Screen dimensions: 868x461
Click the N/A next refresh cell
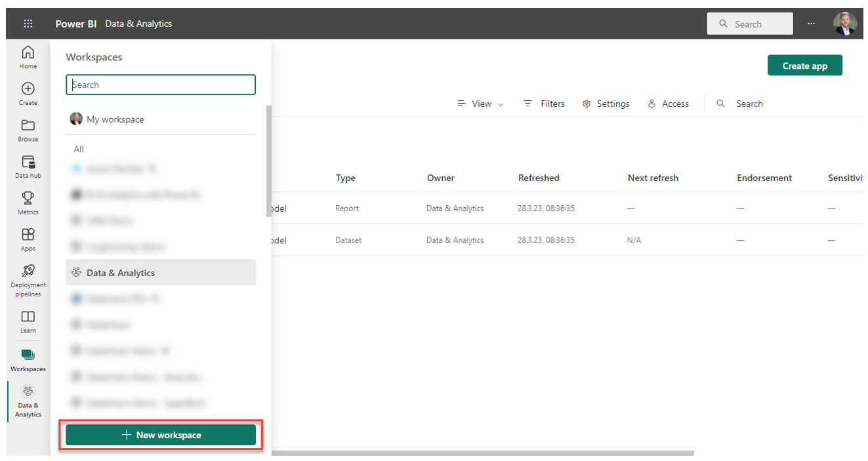634,240
